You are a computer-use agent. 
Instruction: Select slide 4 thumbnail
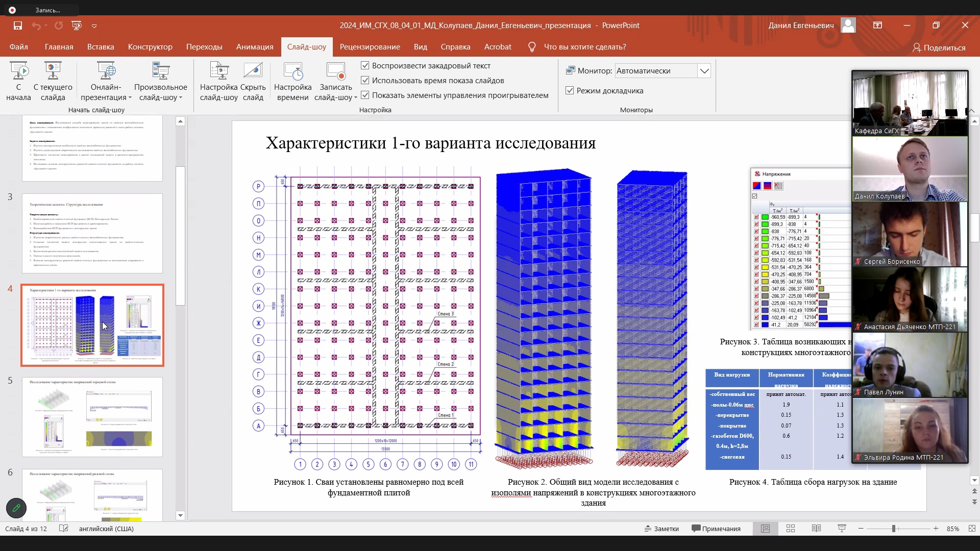click(92, 325)
